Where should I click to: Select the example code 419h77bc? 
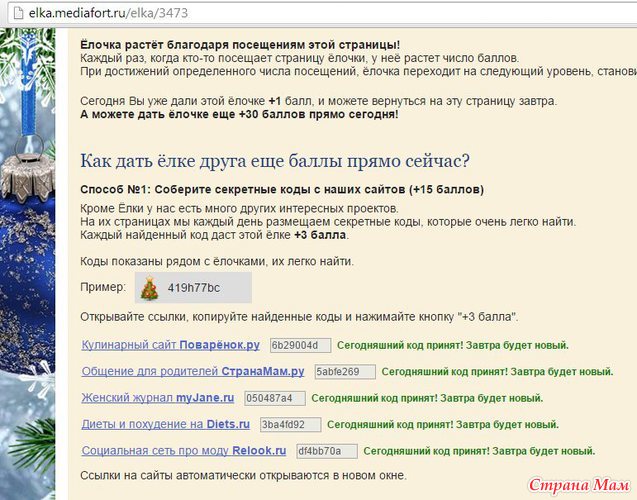194,288
